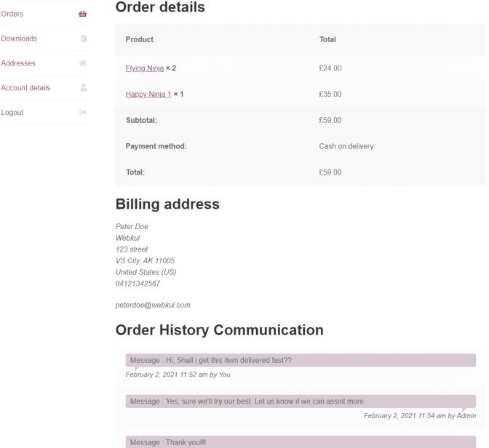This screenshot has height=448, width=489.
Task: Click the Account details person icon
Action: 83,87
